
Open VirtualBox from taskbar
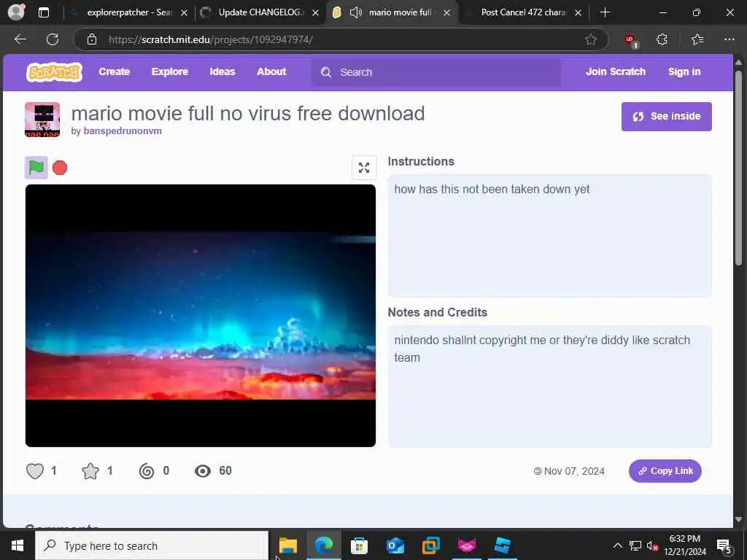click(x=430, y=545)
